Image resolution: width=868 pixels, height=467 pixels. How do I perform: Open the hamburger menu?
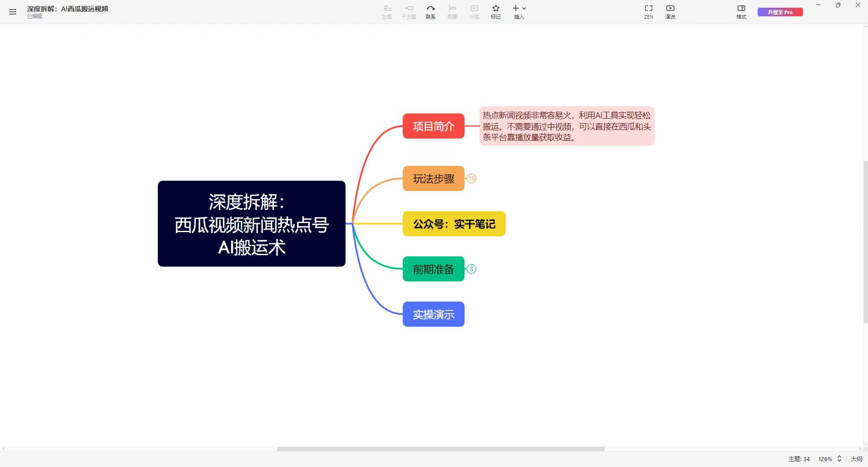tap(12, 12)
